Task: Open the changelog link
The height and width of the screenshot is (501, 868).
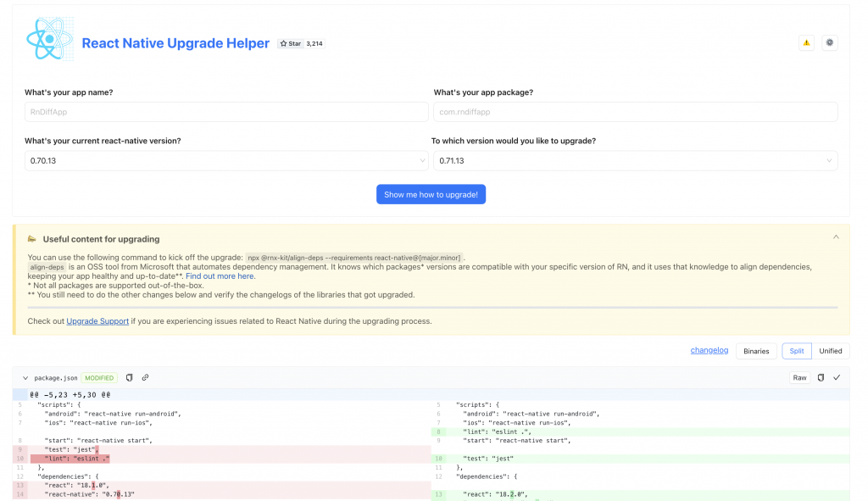Action: (x=709, y=350)
